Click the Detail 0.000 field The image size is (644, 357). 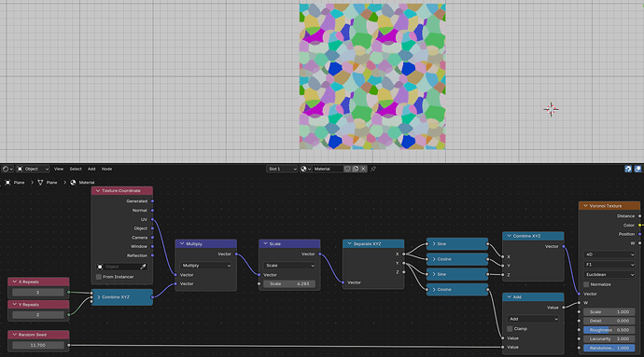(609, 321)
